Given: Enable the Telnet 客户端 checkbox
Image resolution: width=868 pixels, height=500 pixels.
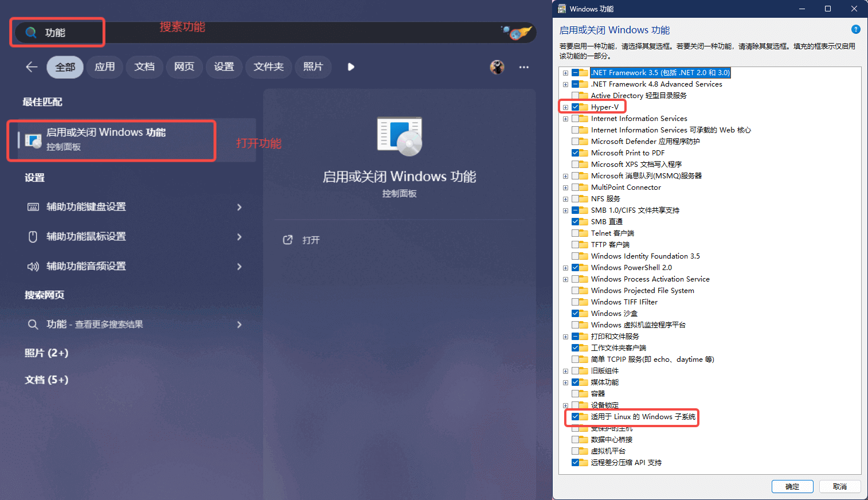Looking at the screenshot, I should (x=575, y=233).
